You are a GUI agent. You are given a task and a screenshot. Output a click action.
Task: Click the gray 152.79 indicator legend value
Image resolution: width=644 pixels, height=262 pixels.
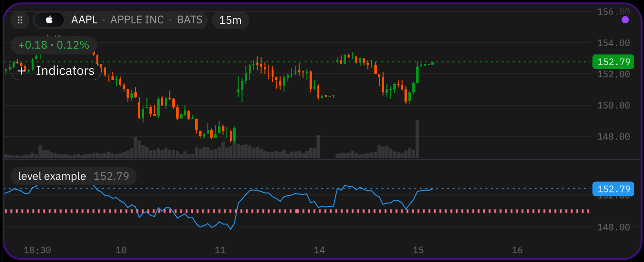[x=111, y=176]
